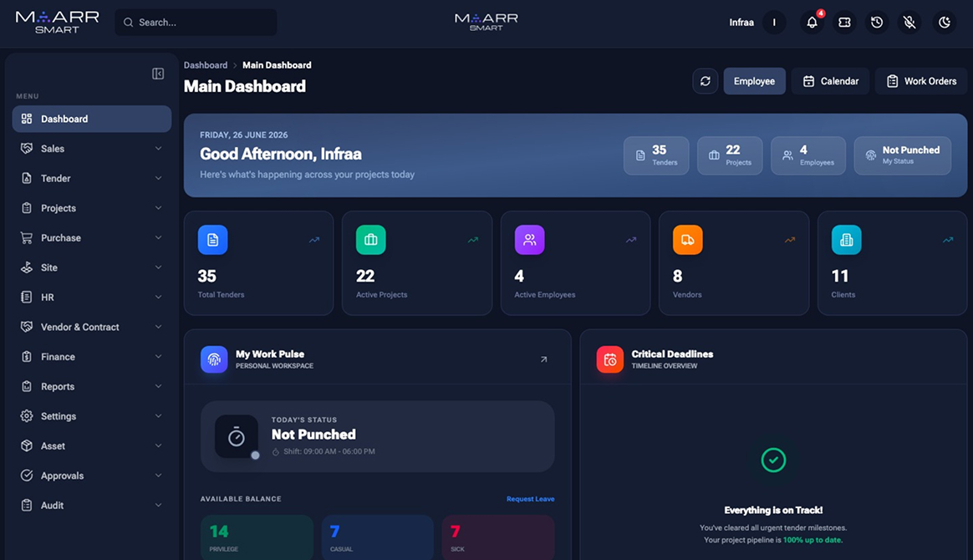Screen dimensions: 973x560
Task: Click the Critical Deadlines calendar icon
Action: tap(610, 359)
